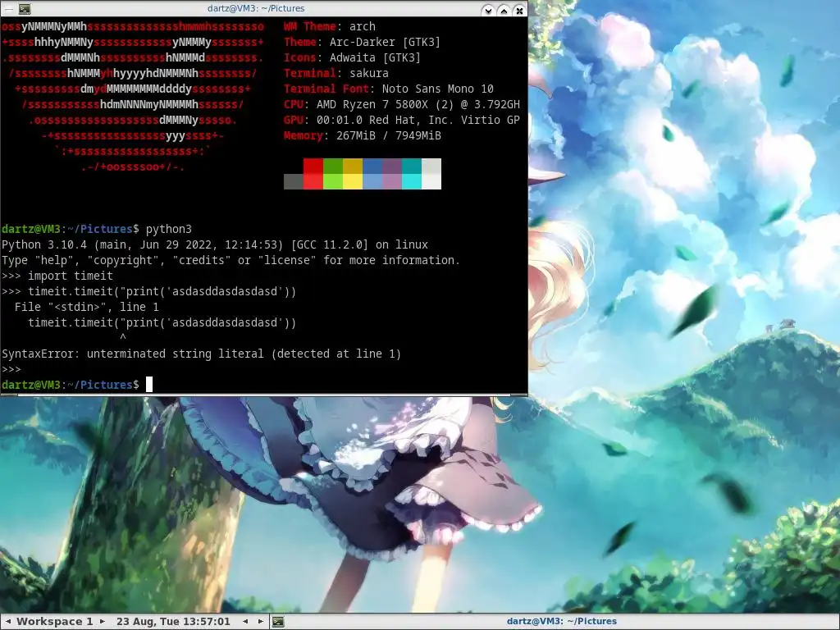Click the caret '^' error marker
840x630 pixels.
pyautogui.click(x=123, y=337)
